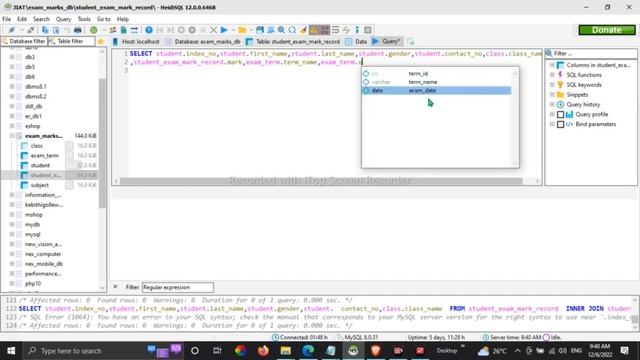Open Windows Start menu
This screenshot has width=640, height=360.
(11, 351)
